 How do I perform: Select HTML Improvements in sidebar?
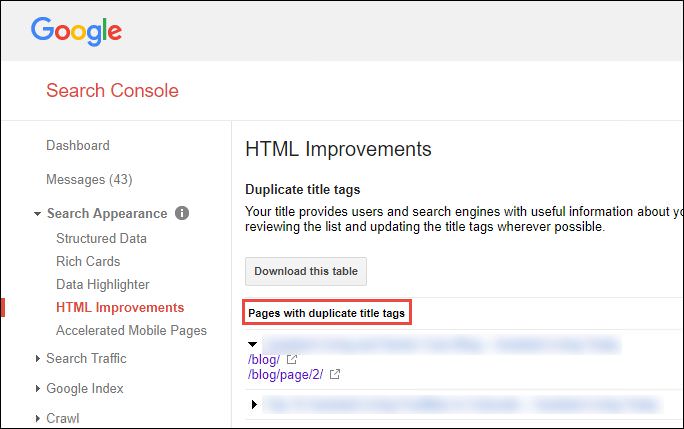point(120,307)
